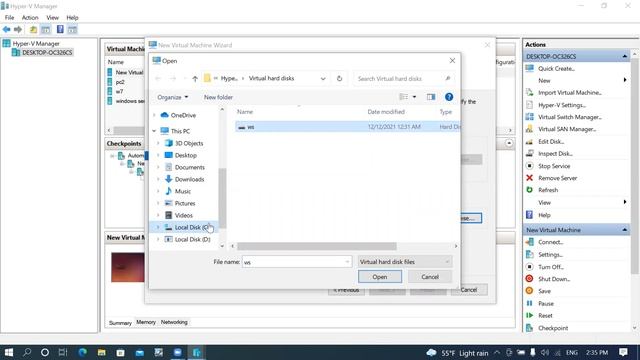Screen dimensions: 640x360
Task: Switch to the Networking tab
Action: (174, 322)
